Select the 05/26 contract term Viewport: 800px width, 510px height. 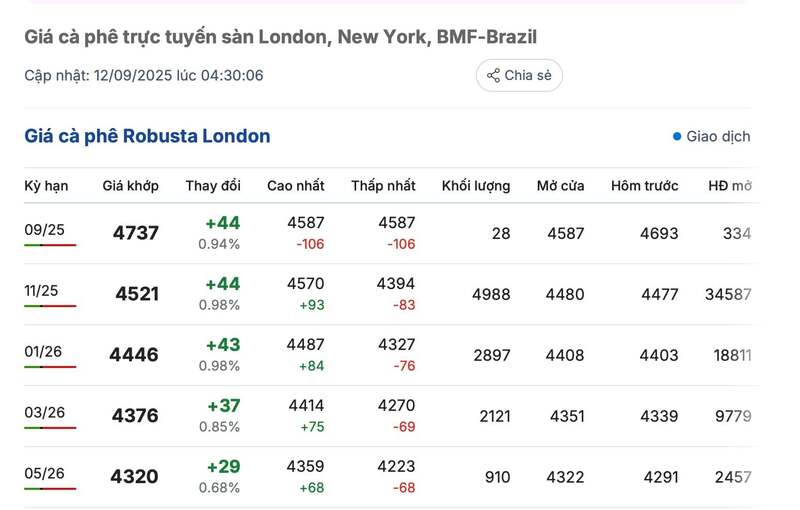click(x=45, y=473)
